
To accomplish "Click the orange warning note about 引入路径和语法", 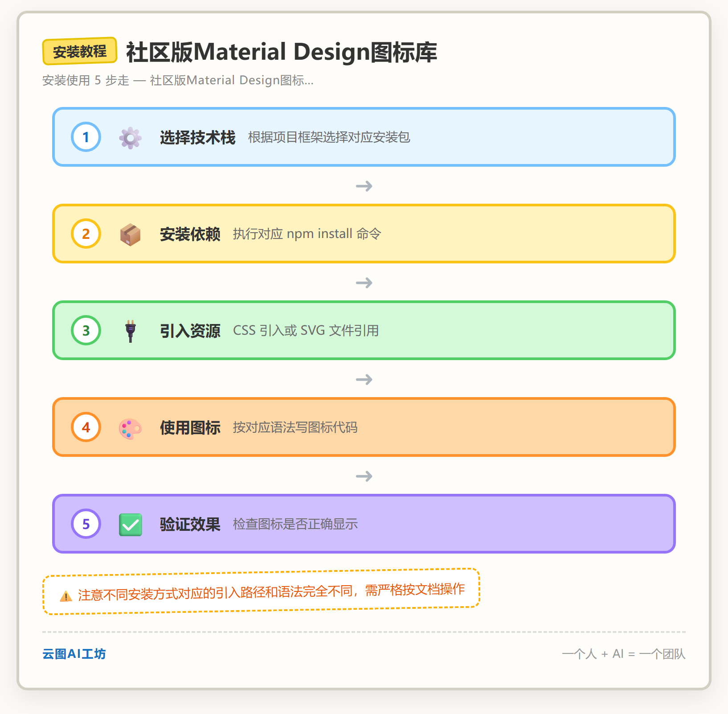I will point(261,591).
